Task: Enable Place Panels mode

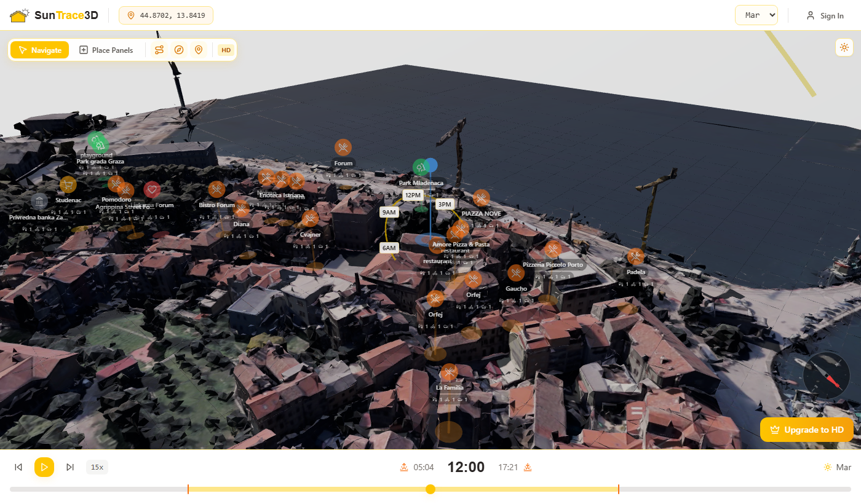Action: tap(106, 50)
